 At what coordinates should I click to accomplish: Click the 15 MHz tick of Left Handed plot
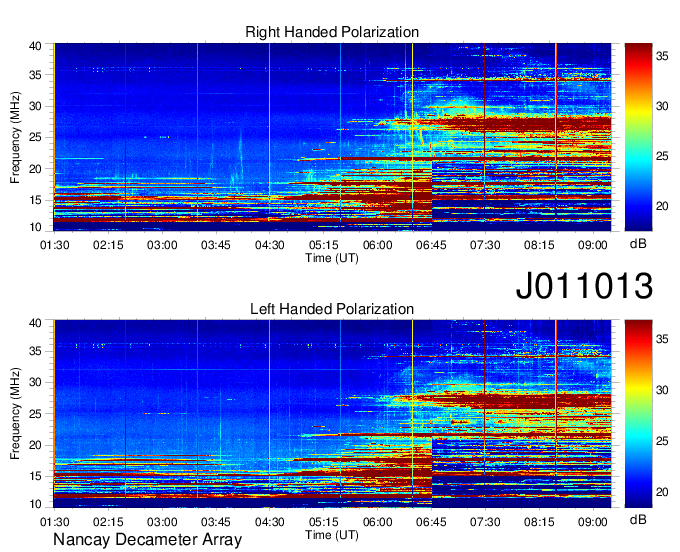35,477
